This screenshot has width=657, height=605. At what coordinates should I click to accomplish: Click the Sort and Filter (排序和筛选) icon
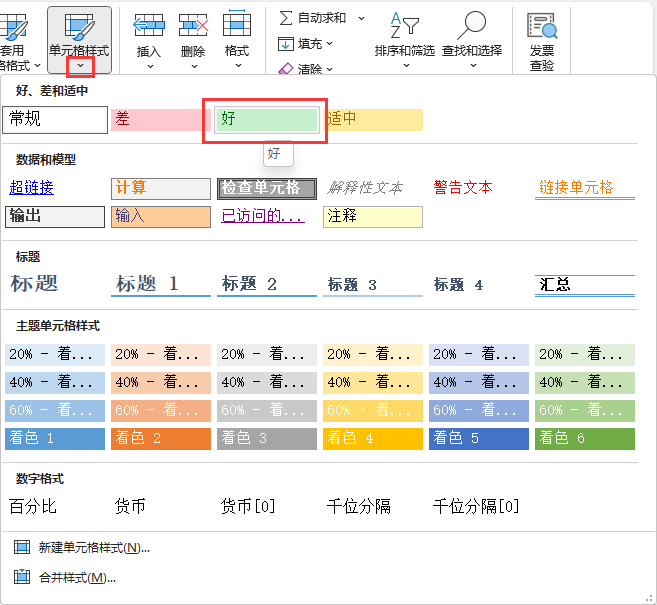coord(404,25)
